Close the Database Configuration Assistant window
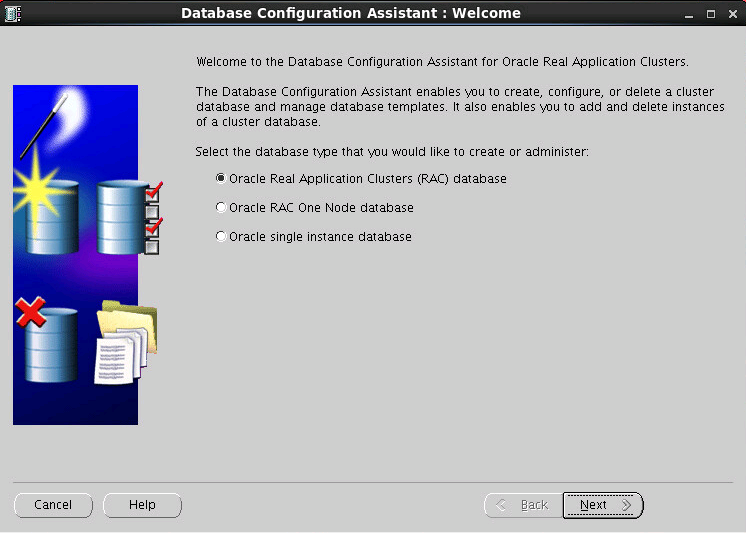The width and height of the screenshot is (746, 533). (733, 14)
